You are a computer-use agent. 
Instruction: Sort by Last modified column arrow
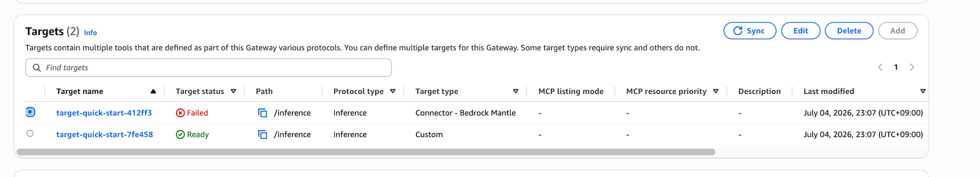point(923,91)
